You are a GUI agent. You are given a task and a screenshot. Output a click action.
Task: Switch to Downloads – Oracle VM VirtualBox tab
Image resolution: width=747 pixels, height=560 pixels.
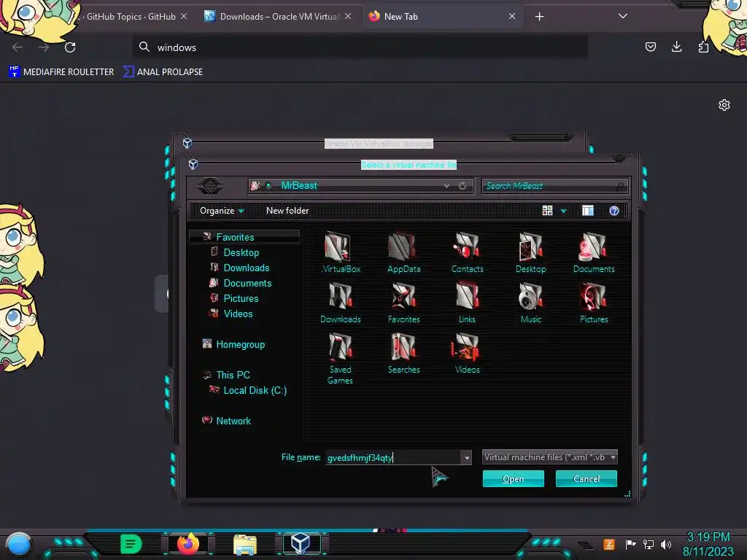tap(278, 17)
